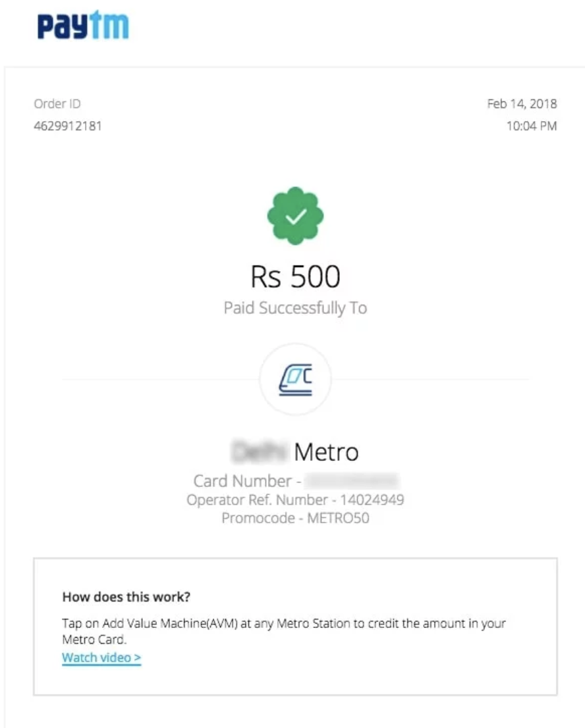The height and width of the screenshot is (728, 585).
Task: Click the Paid Successfully To text
Action: (x=296, y=308)
